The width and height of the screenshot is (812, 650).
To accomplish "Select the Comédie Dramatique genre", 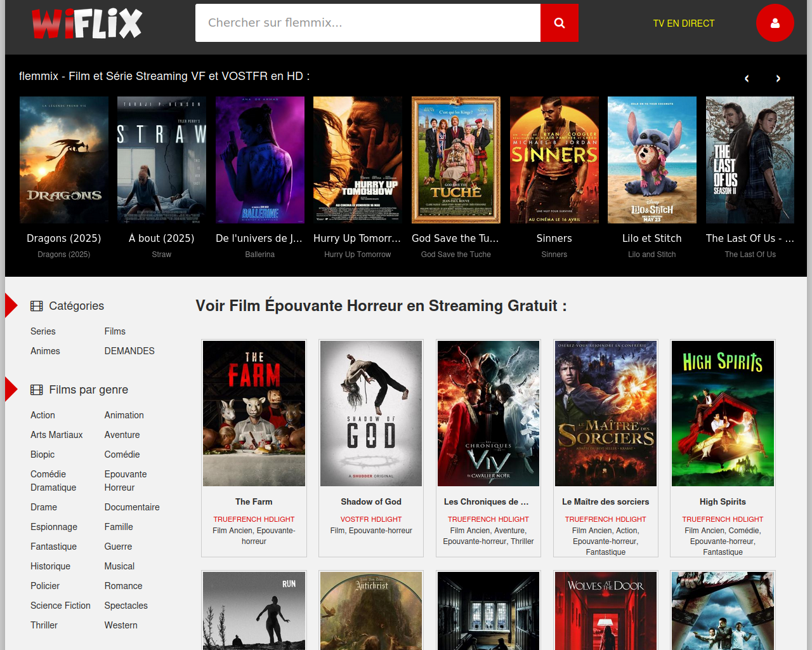I will pyautogui.click(x=53, y=481).
